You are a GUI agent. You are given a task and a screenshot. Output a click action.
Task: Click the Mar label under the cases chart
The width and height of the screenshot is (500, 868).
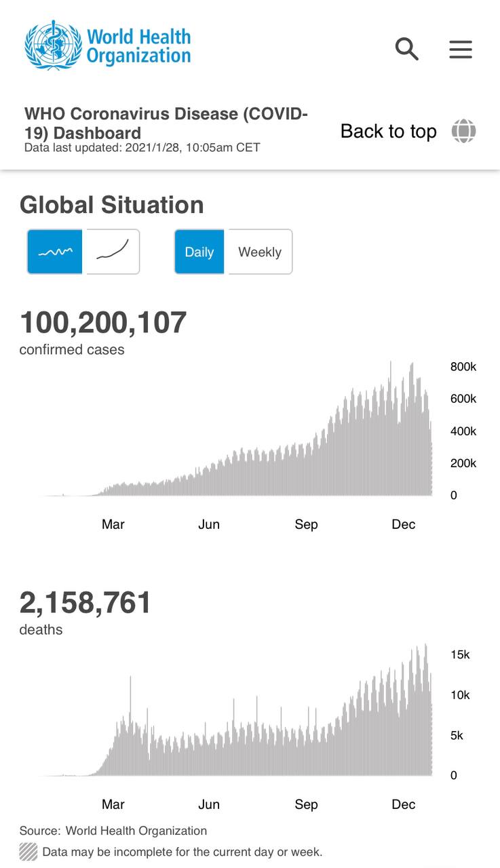tap(113, 524)
